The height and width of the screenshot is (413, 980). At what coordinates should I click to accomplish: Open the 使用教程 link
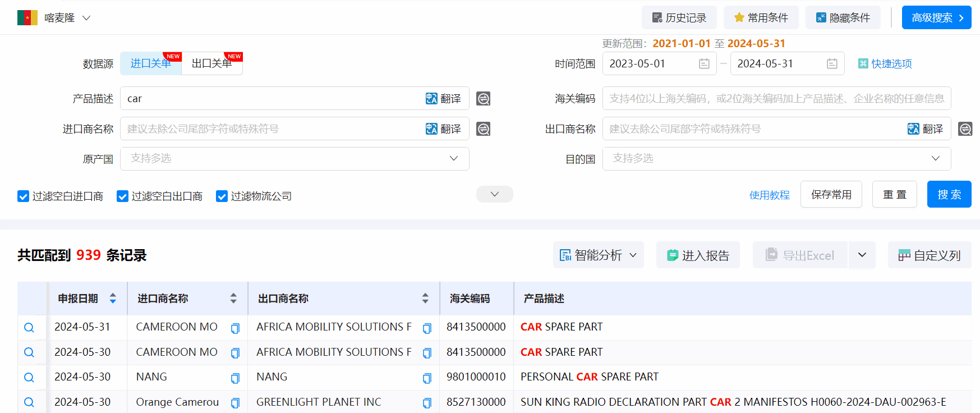(x=769, y=195)
